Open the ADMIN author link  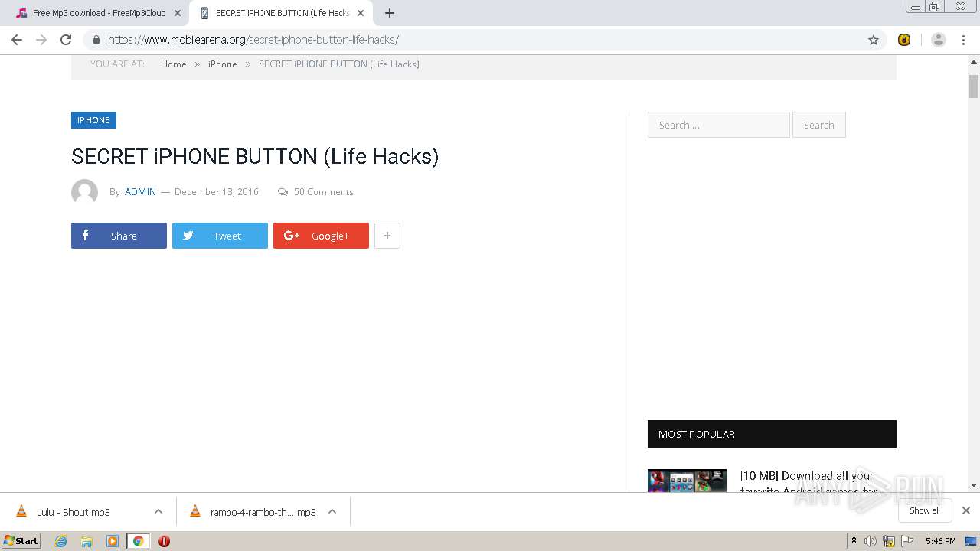(140, 192)
